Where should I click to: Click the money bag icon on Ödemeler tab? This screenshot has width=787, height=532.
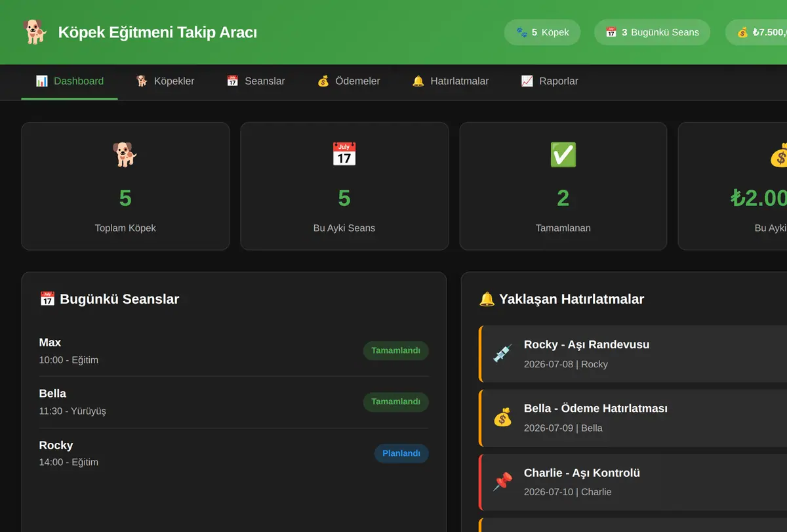(323, 81)
